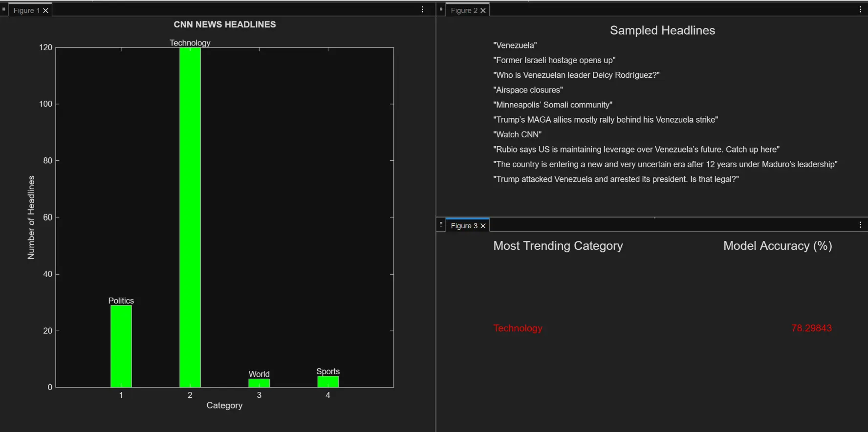Close the Figure 2 tab

[483, 10]
